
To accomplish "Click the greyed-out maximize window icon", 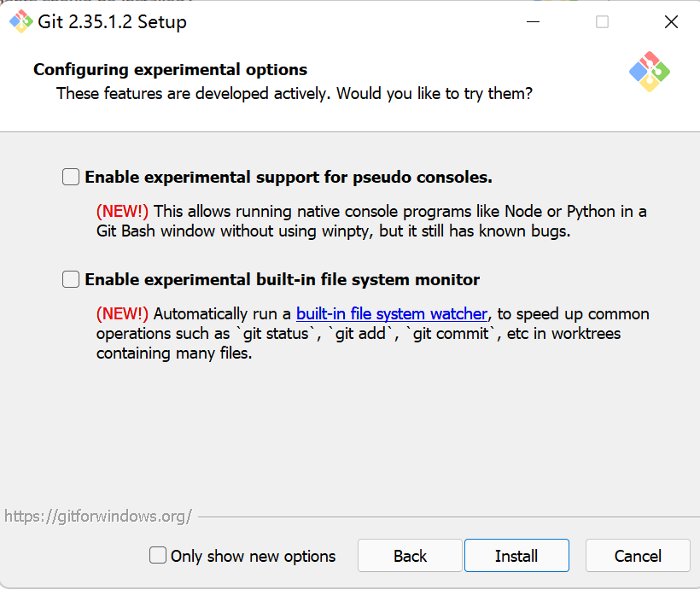I will [x=602, y=22].
